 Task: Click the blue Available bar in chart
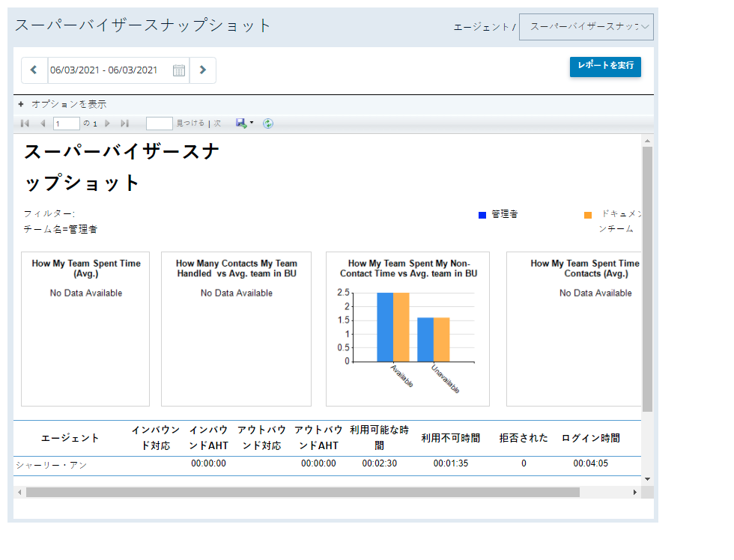coord(385,327)
